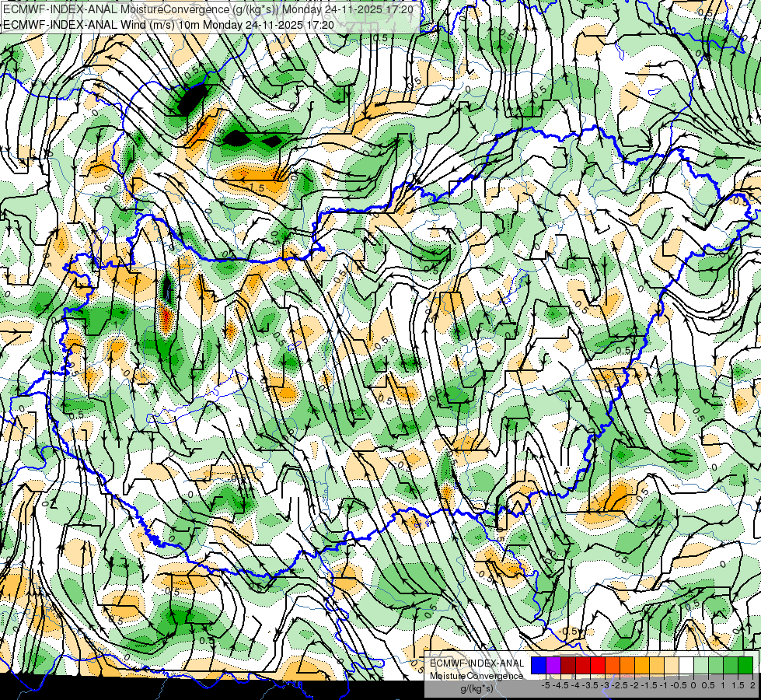Click the '-5' tick label on legend scale
Screen dimensions: 761x700
(x=546, y=685)
